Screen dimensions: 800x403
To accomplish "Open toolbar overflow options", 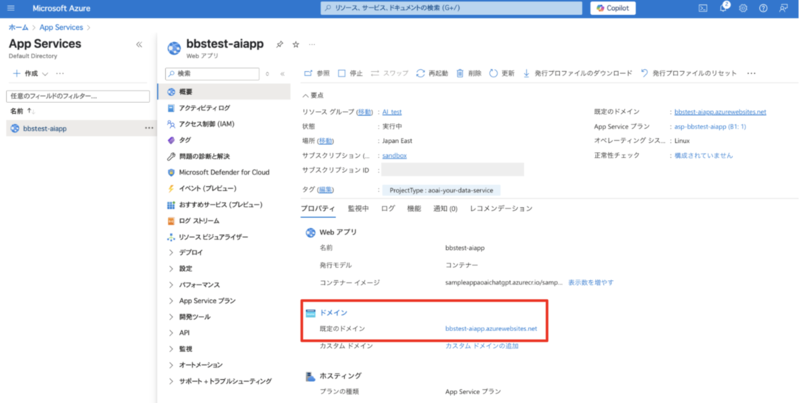I will point(751,73).
